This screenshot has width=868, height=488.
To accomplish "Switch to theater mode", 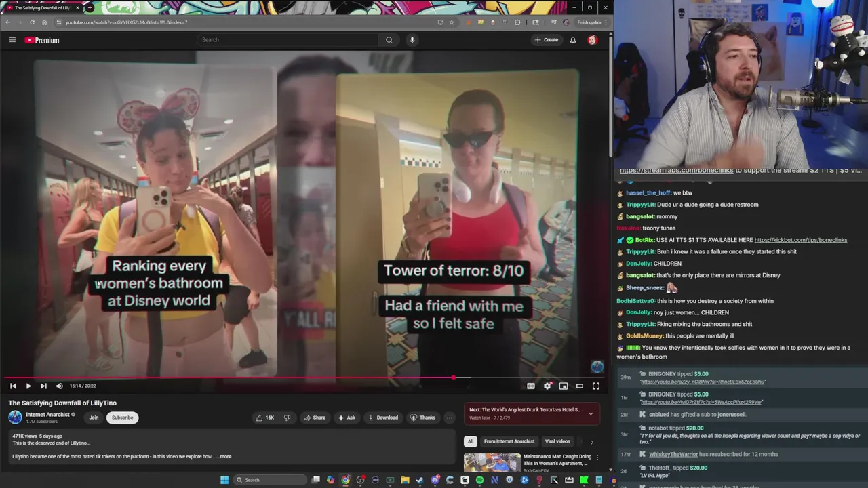I will [x=580, y=386].
